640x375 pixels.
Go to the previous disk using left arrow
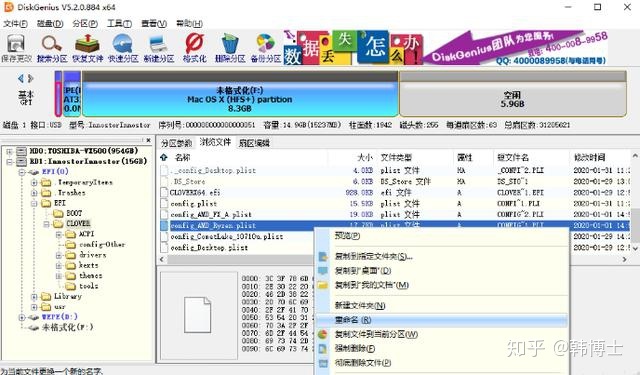pos(21,78)
